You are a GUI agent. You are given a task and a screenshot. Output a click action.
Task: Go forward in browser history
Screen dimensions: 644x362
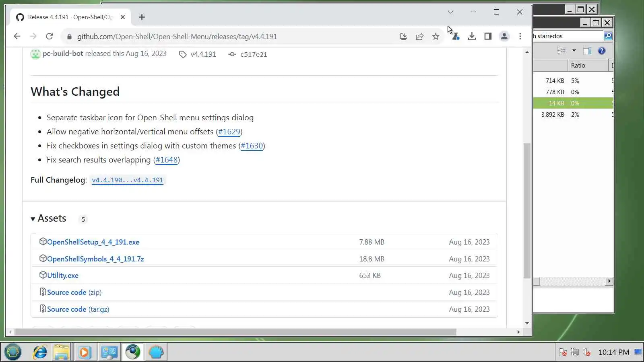click(x=33, y=37)
